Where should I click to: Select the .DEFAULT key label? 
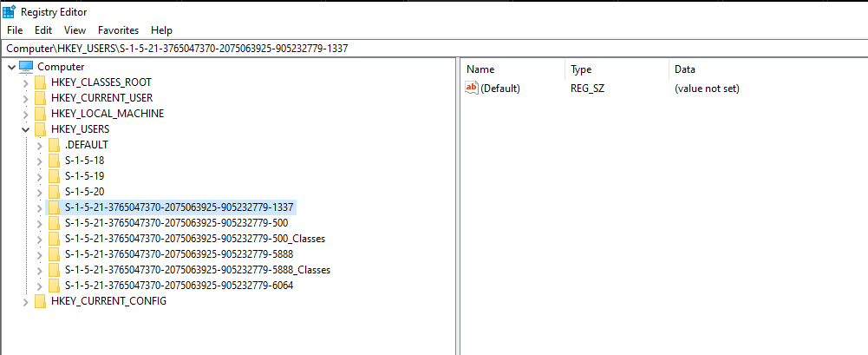coord(87,145)
